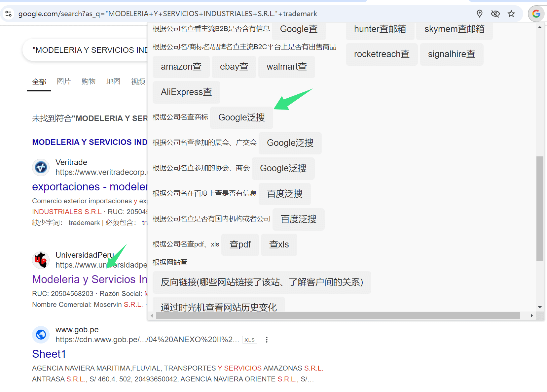The height and width of the screenshot is (392, 547).
Task: Click the popup scroll down arrow
Action: (540, 307)
